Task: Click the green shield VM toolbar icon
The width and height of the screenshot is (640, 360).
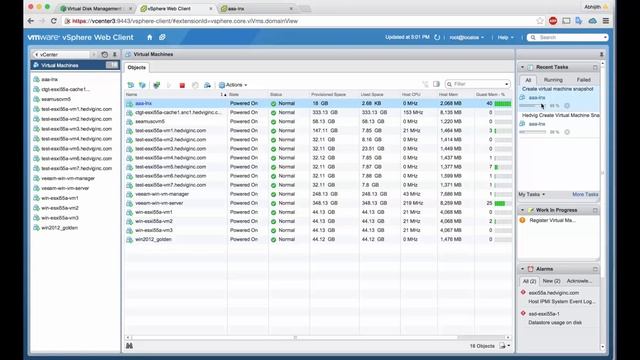Action: (x=156, y=85)
